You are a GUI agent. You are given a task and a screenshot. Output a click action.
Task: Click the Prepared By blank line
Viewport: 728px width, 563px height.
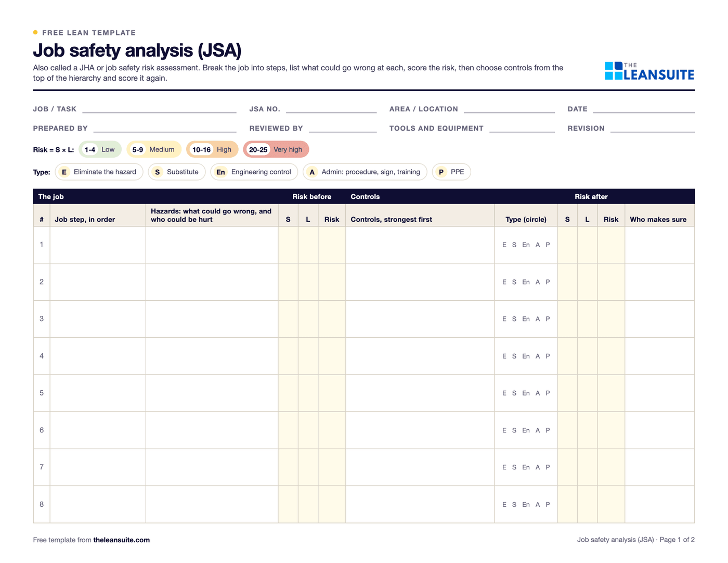point(165,129)
